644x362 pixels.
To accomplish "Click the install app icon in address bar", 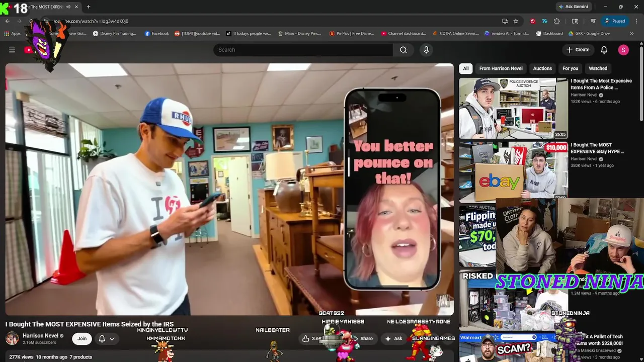I will (x=505, y=21).
